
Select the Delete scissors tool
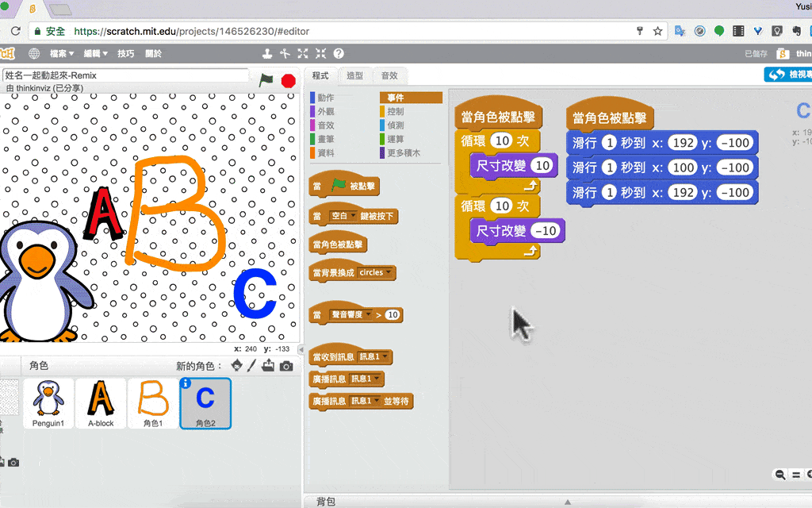tap(285, 53)
